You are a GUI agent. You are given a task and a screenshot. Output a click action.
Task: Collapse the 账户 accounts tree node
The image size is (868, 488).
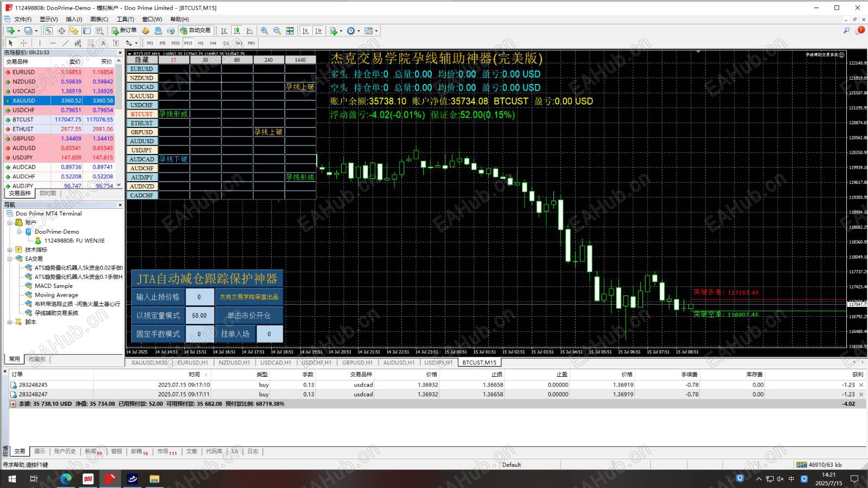point(10,222)
